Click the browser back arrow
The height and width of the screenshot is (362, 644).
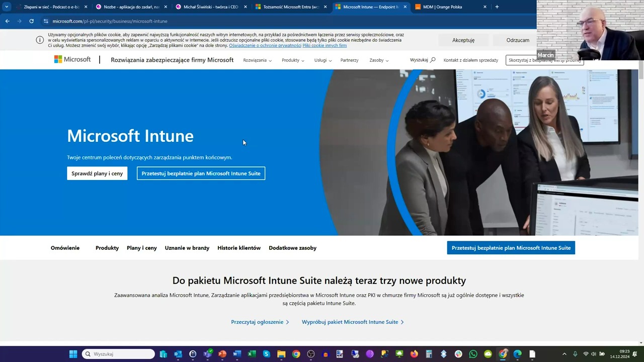(x=7, y=21)
